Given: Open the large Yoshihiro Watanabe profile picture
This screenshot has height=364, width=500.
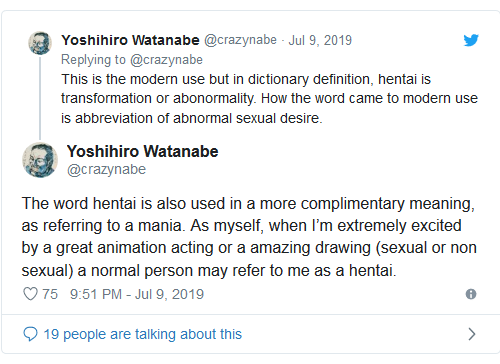Looking at the screenshot, I should point(40,160).
